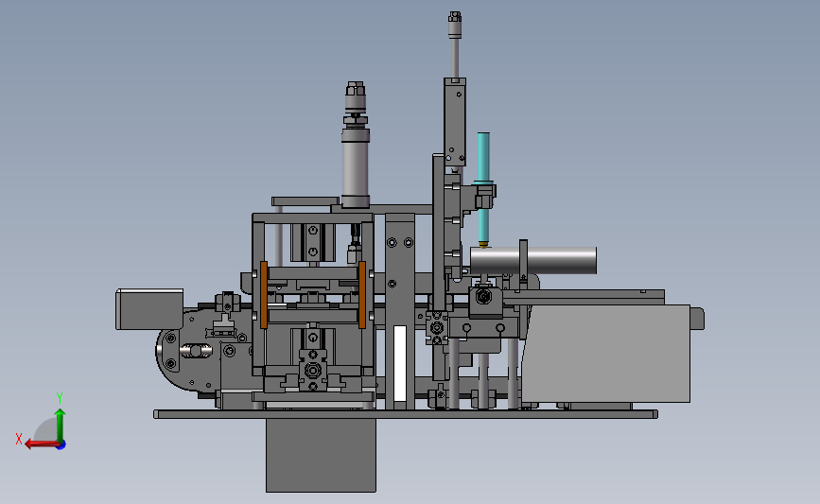Select the nut atop the tall thin rod

click(x=455, y=17)
